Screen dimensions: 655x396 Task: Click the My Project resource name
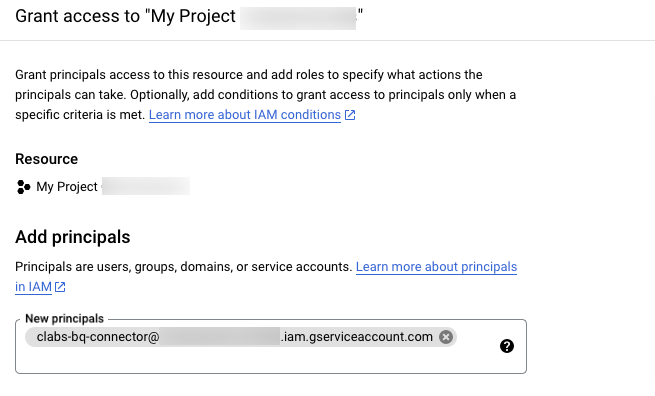click(67, 187)
